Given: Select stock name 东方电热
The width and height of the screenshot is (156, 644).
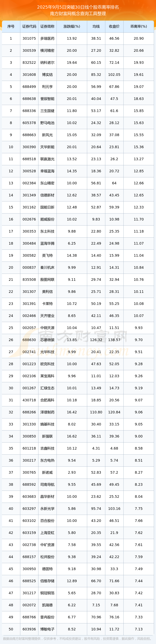Looking at the screenshot, I should click(x=47, y=460).
